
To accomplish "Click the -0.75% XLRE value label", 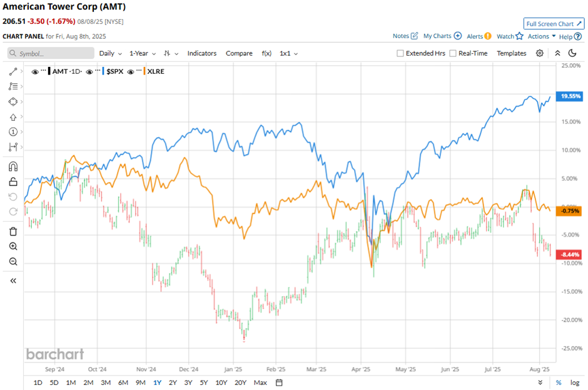I will (569, 211).
